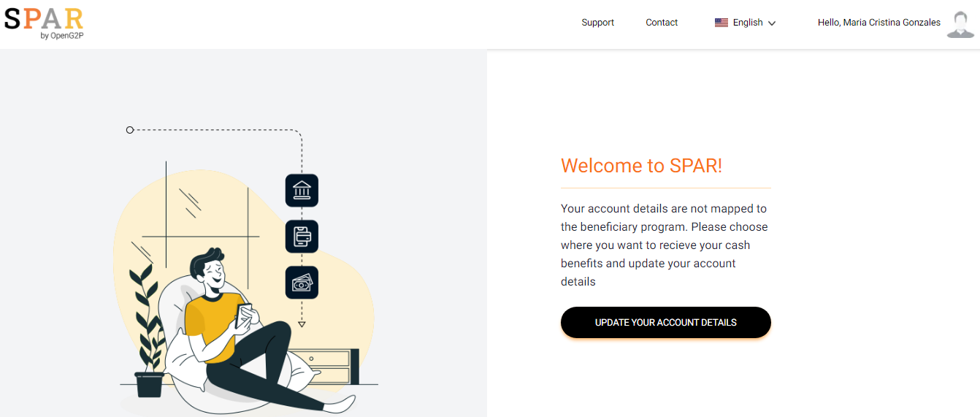Click the Hello, Maria Cristina Gonzales greeting
This screenshot has width=980, height=417.
tap(878, 23)
